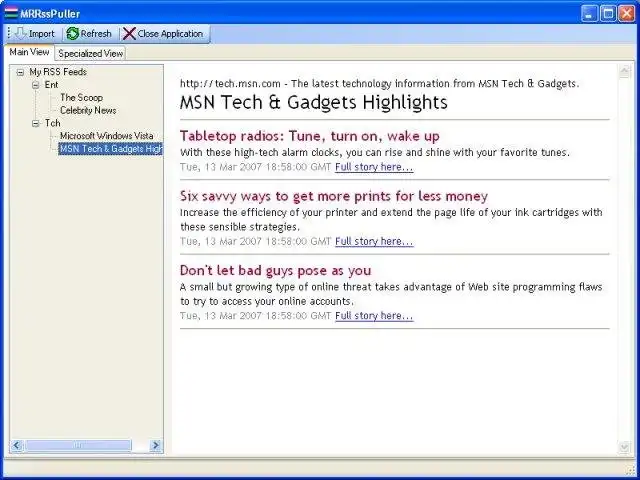Open Full story link under Six savvy ways
The width and height of the screenshot is (640, 480).
pyautogui.click(x=374, y=241)
